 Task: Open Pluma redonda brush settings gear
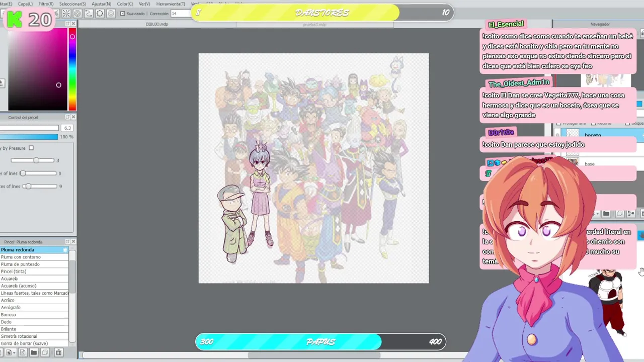pos(65,250)
